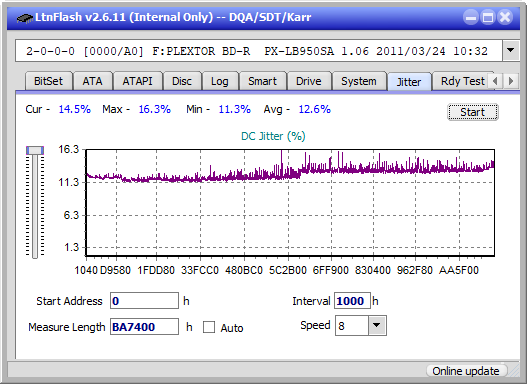Click the Avg value 12.6%

coord(315,109)
